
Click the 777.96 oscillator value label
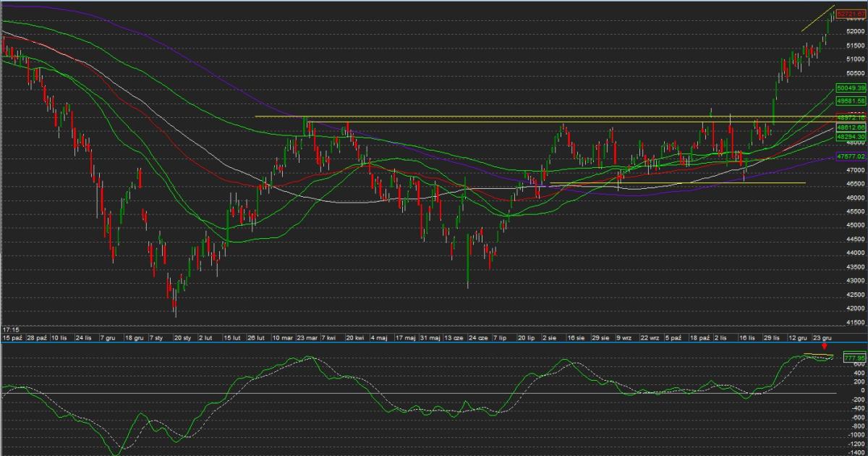pyautogui.click(x=854, y=358)
